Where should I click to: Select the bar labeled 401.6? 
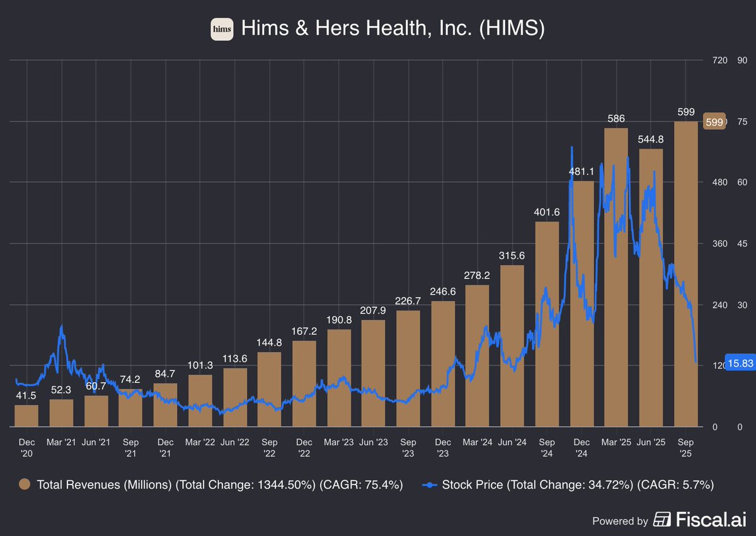click(547, 325)
